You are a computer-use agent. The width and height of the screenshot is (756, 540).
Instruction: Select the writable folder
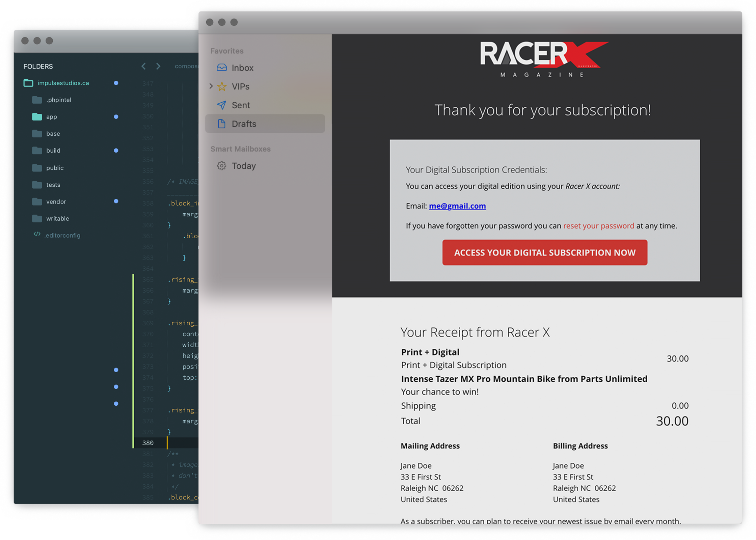coord(57,218)
